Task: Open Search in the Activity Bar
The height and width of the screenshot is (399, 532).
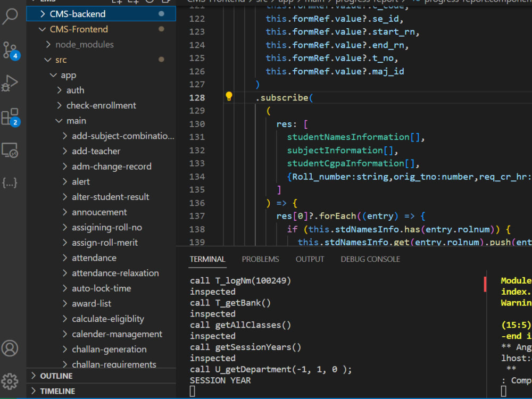Action: (11, 16)
